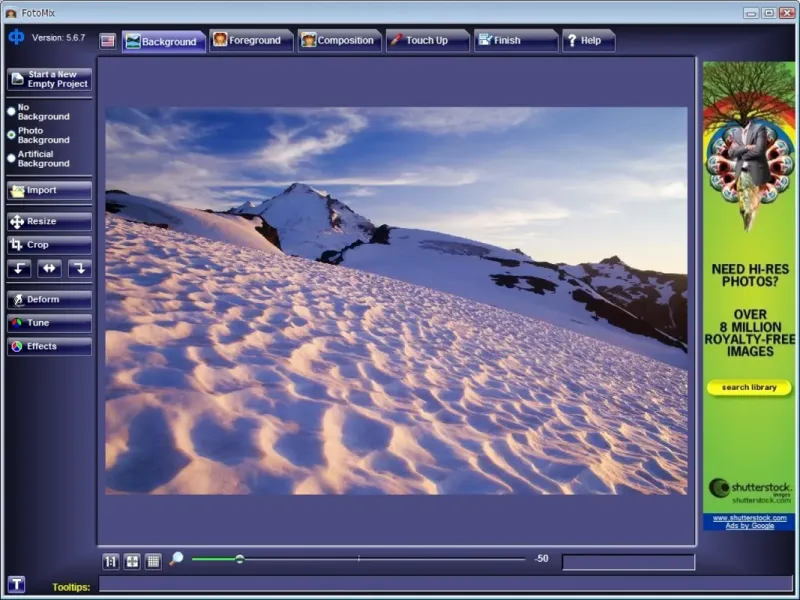
Task: Click Start a New Empty Project
Action: click(x=49, y=79)
